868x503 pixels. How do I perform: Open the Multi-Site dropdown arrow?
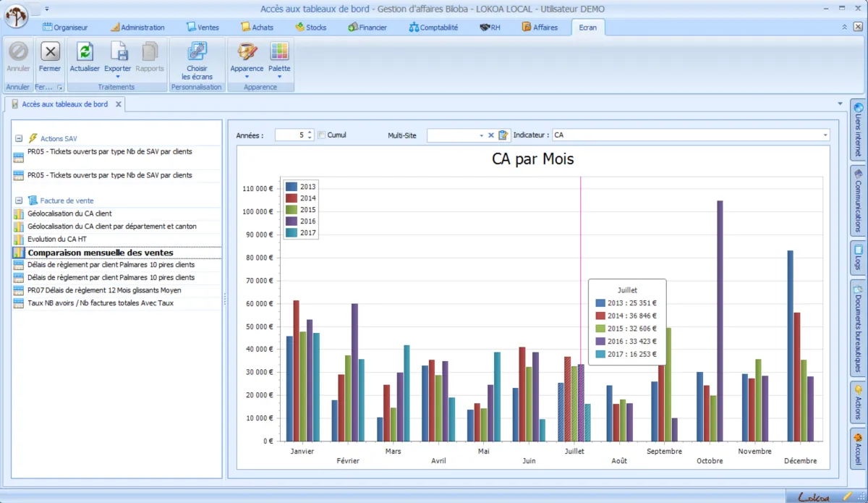click(x=481, y=135)
